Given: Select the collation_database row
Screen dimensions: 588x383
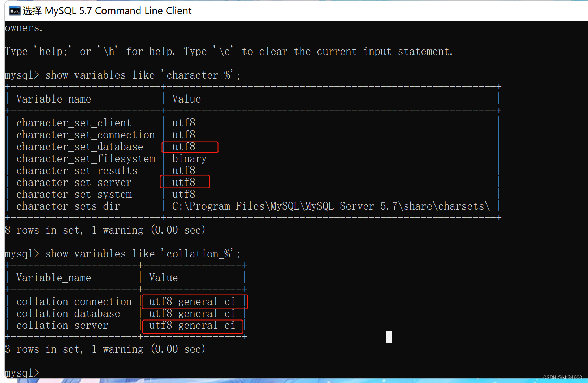Looking at the screenshot, I should click(x=68, y=313).
